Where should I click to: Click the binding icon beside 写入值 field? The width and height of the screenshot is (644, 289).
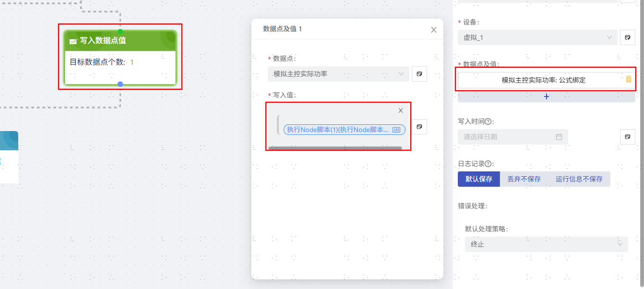[x=419, y=127]
